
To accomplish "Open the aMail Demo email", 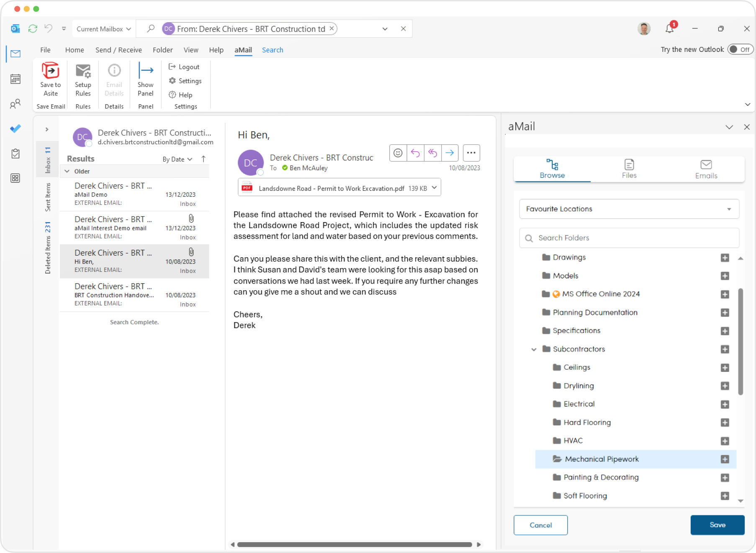I will coord(134,194).
